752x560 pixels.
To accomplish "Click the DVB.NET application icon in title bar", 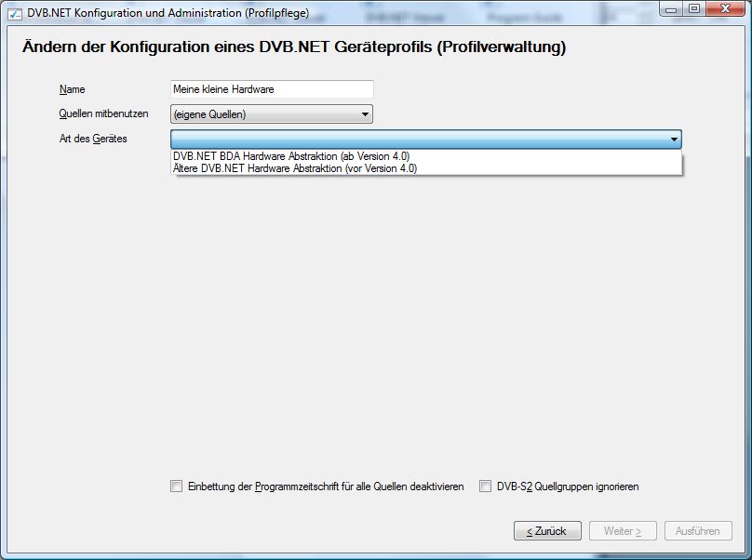I will coord(14,12).
